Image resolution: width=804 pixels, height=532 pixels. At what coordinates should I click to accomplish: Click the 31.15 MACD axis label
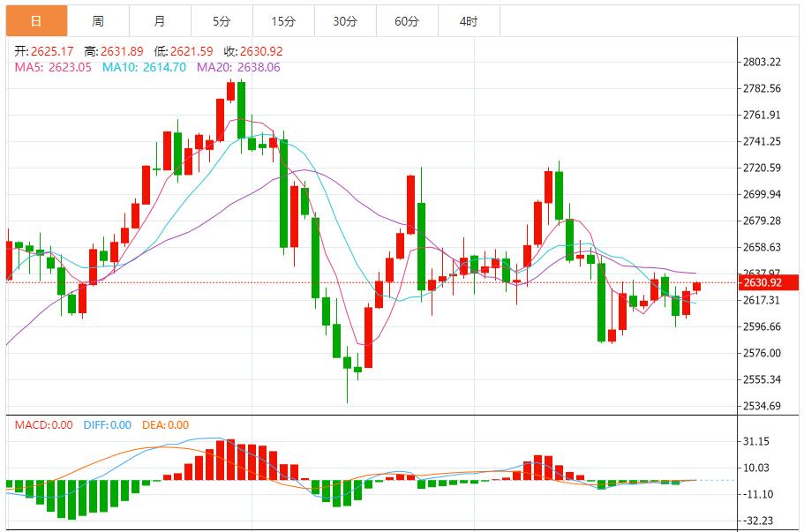point(755,441)
